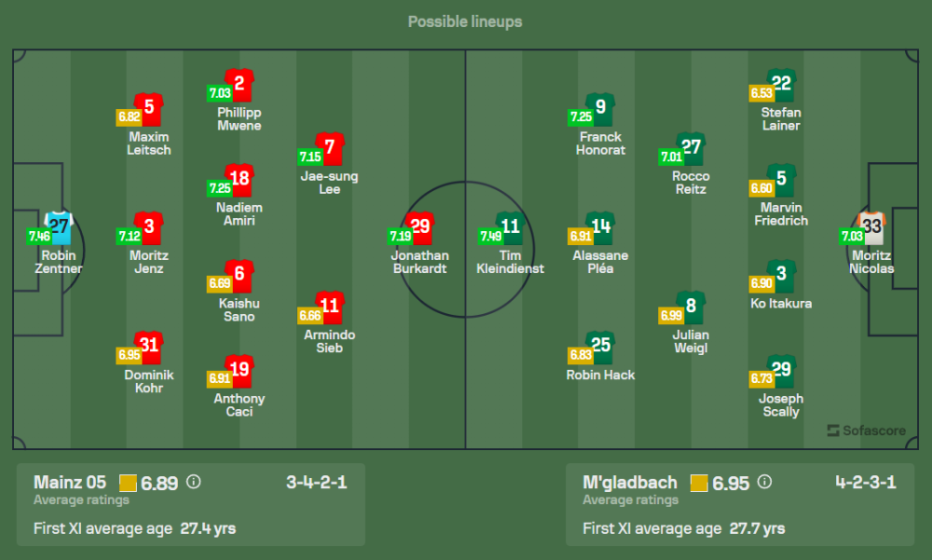Screen dimensions: 932x560
Task: Click the Possible lineups heading
Action: click(465, 21)
